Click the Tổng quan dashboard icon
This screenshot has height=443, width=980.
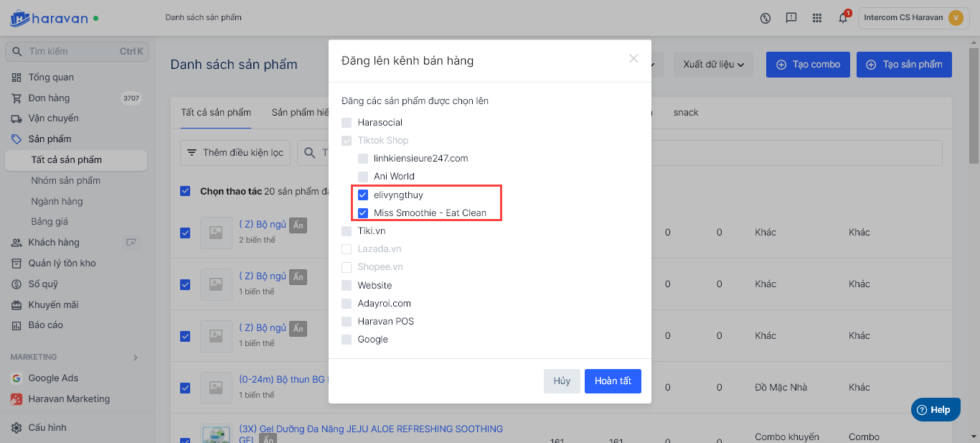[16, 78]
